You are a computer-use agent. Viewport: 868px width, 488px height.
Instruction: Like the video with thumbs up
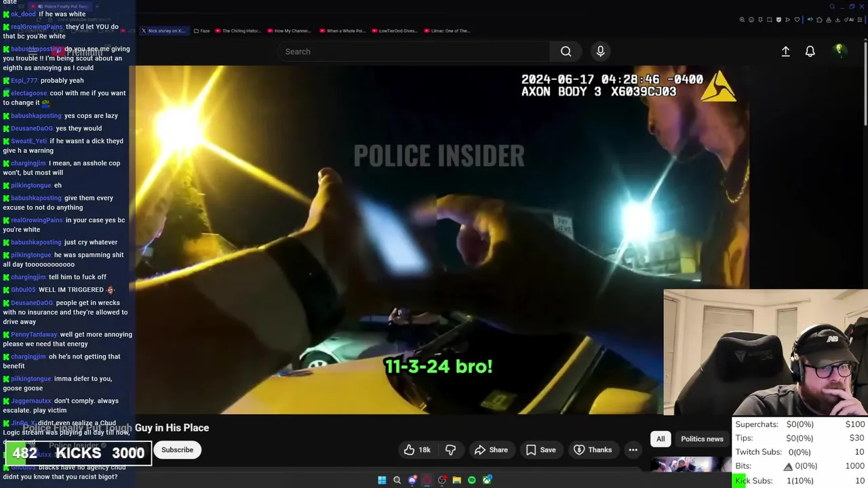417,449
